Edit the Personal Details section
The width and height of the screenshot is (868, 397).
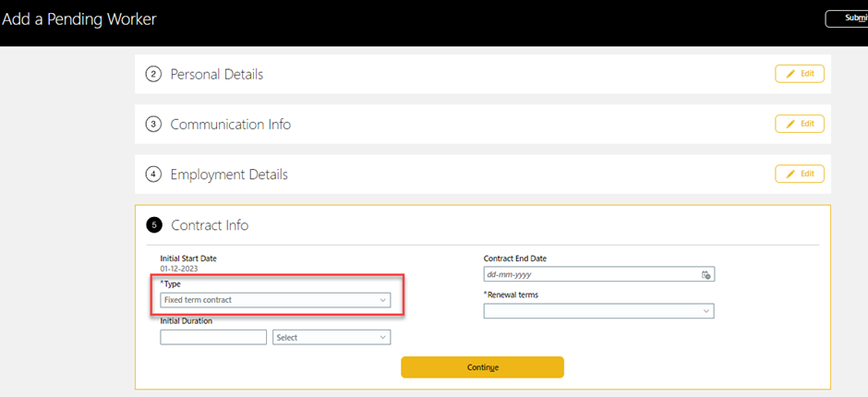[x=800, y=74]
